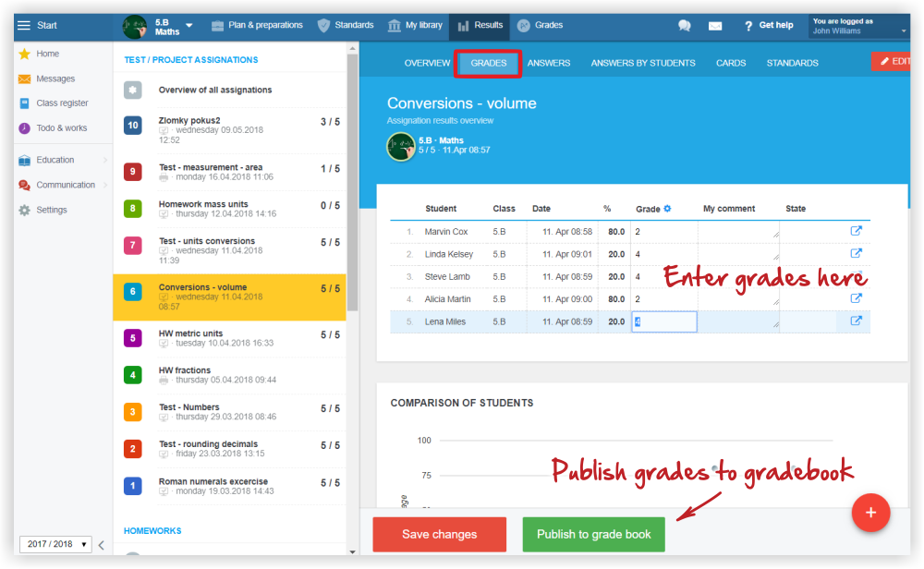924x569 pixels.
Task: Open Alicia Martin result in new window
Action: (857, 298)
